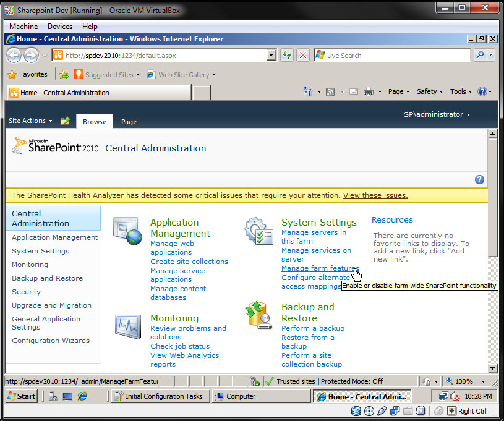Open Site Actions menu

click(x=30, y=121)
